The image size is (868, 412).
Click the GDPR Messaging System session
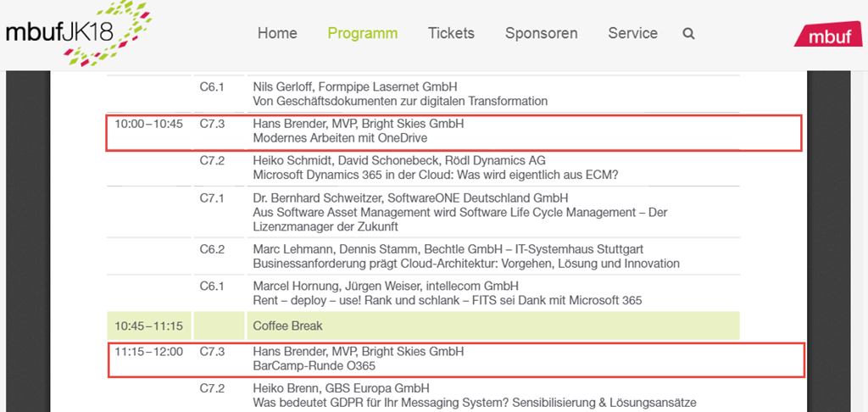[475, 403]
